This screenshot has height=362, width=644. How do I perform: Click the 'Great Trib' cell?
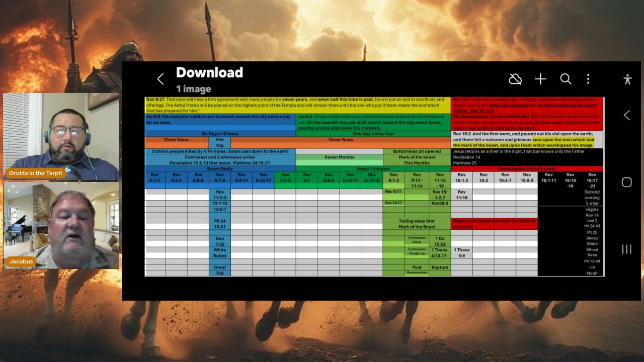tap(220, 270)
